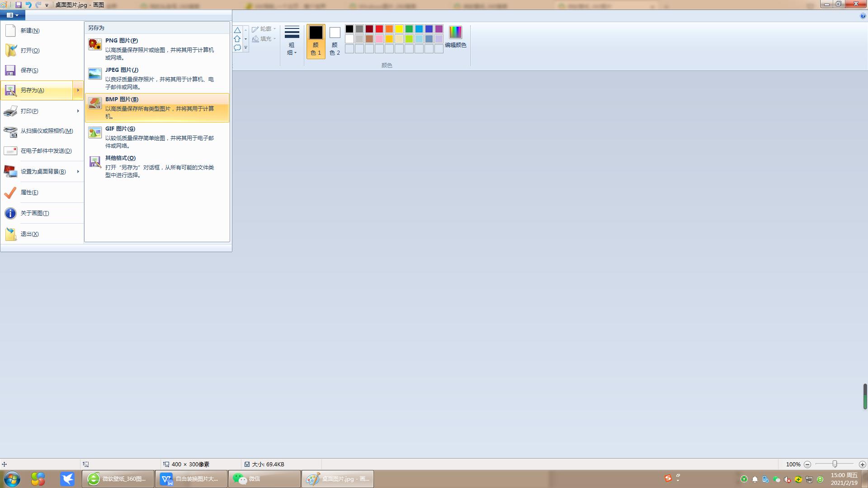Viewport: 868px width, 488px height.
Task: Expand 设置为桌面背景 submenu
Action: [x=78, y=171]
